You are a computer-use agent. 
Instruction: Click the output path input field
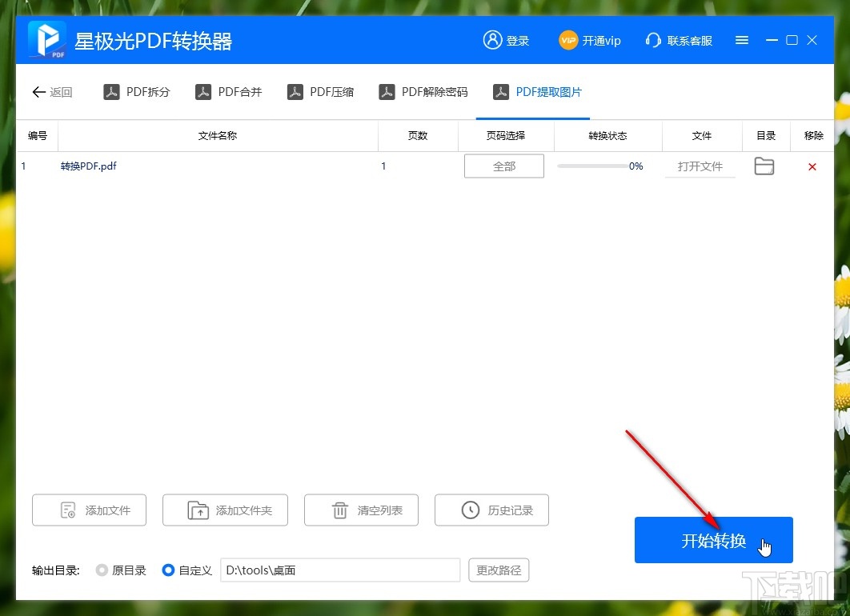340,570
